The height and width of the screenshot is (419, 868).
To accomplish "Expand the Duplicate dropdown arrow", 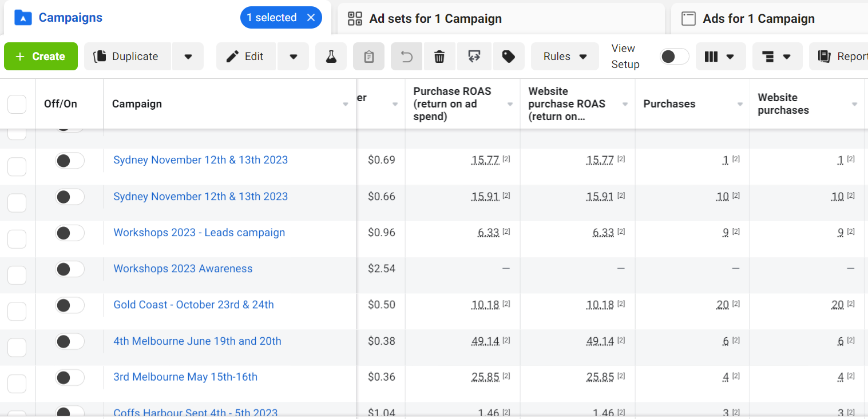I will pyautogui.click(x=188, y=57).
